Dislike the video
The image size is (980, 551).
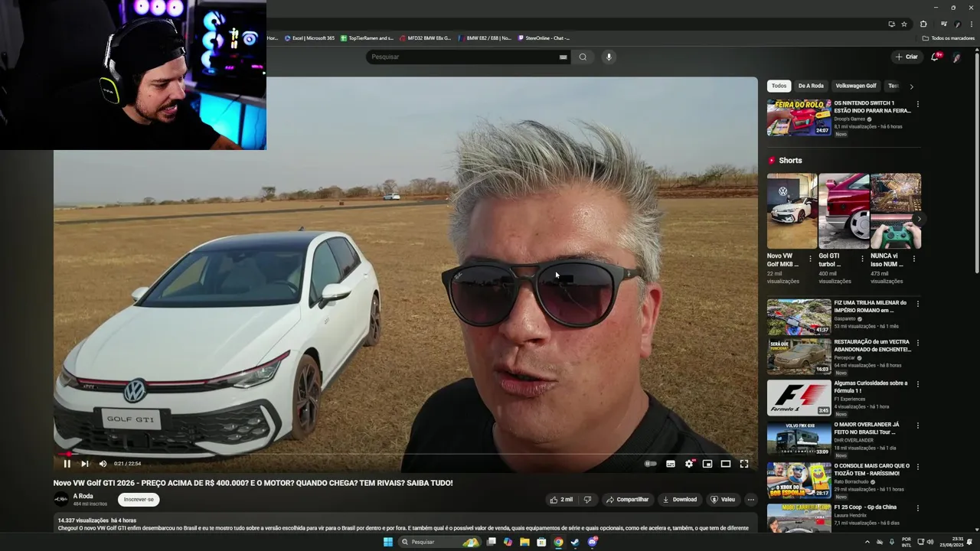point(587,500)
